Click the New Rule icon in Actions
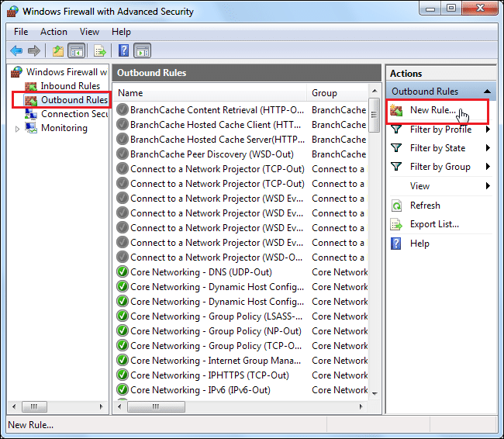This screenshot has width=504, height=439. tap(396, 110)
